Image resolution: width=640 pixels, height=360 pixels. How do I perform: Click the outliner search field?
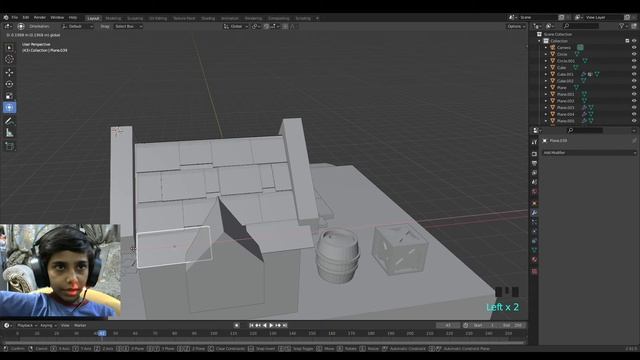[581, 26]
